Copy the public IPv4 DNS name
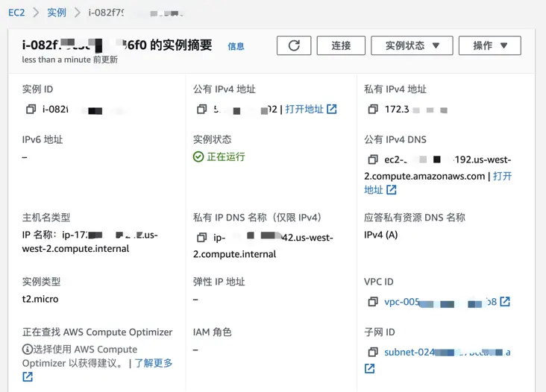Viewport: 546px width, 392px height. click(373, 159)
